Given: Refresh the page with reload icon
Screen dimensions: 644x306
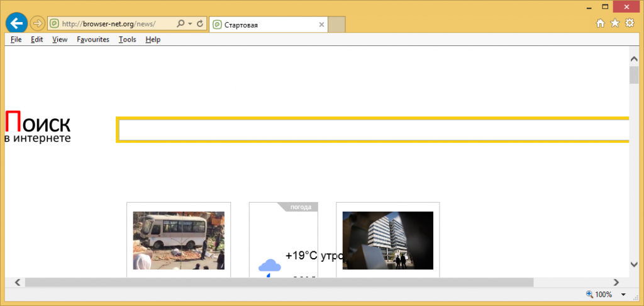Looking at the screenshot, I should point(200,24).
